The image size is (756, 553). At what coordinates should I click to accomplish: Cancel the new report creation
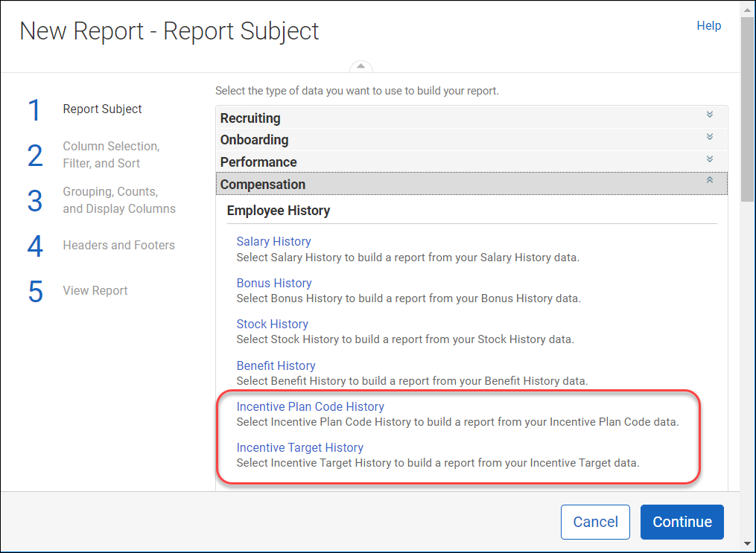[x=595, y=522]
